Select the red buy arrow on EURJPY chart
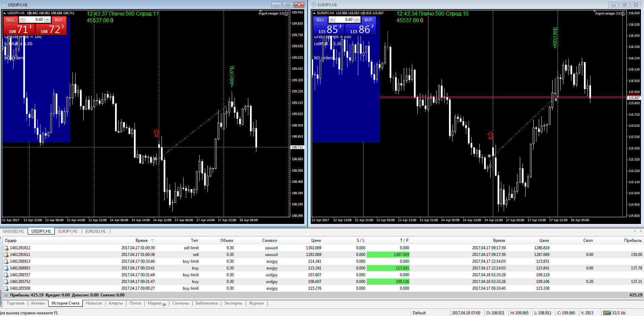The width and height of the screenshot is (644, 316). 490,135
